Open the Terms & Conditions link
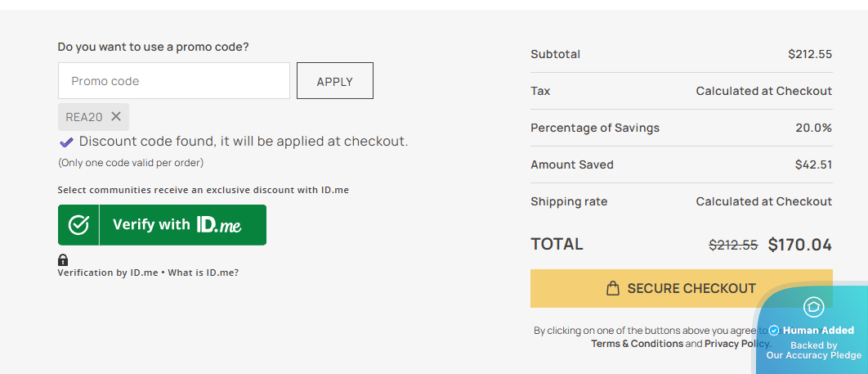The width and height of the screenshot is (868, 374). 637,344
